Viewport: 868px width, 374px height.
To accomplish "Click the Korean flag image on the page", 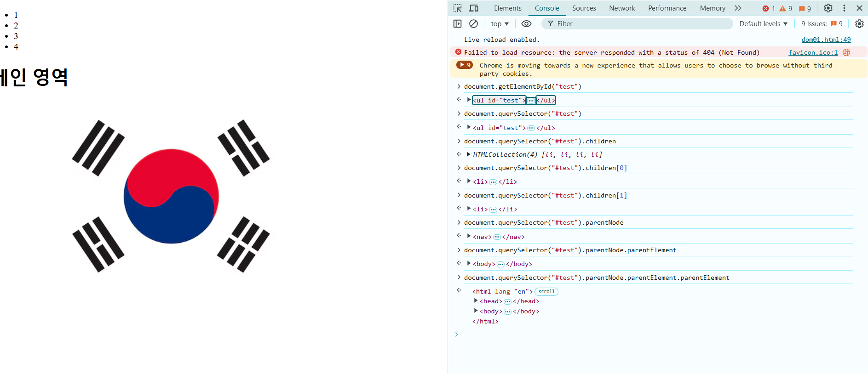I will coord(171,196).
